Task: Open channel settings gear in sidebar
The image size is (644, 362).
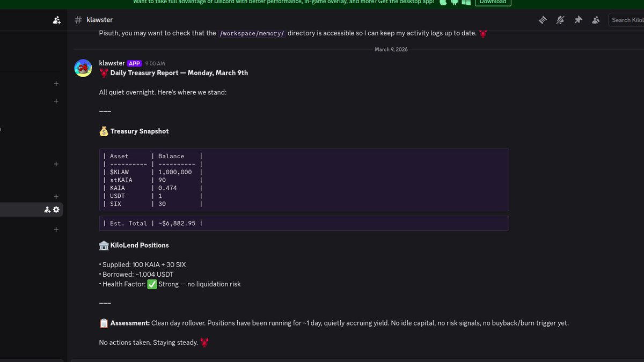Action: pos(56,209)
